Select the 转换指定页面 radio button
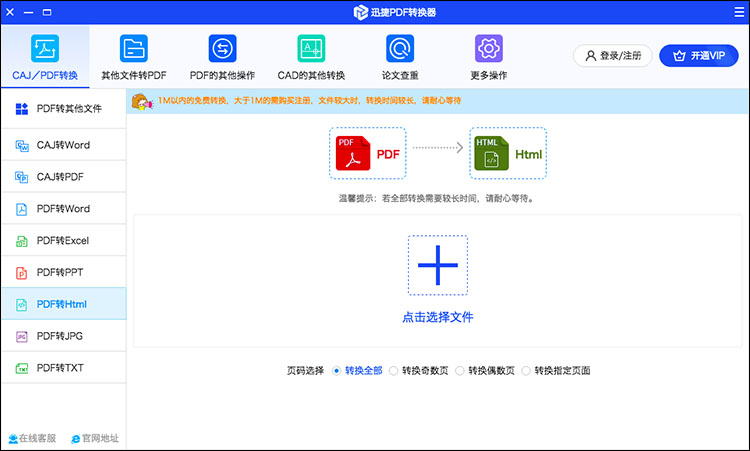This screenshot has width=750, height=451. pos(526,371)
